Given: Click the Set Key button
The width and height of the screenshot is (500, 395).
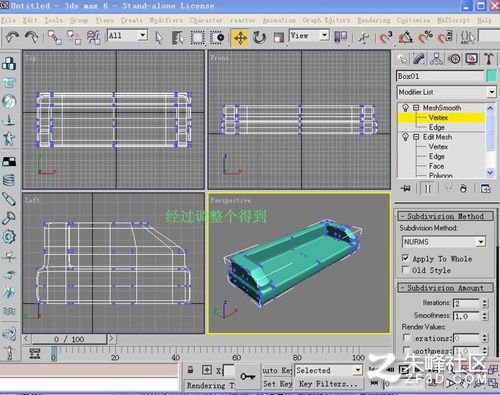Looking at the screenshot, I should point(277,384).
